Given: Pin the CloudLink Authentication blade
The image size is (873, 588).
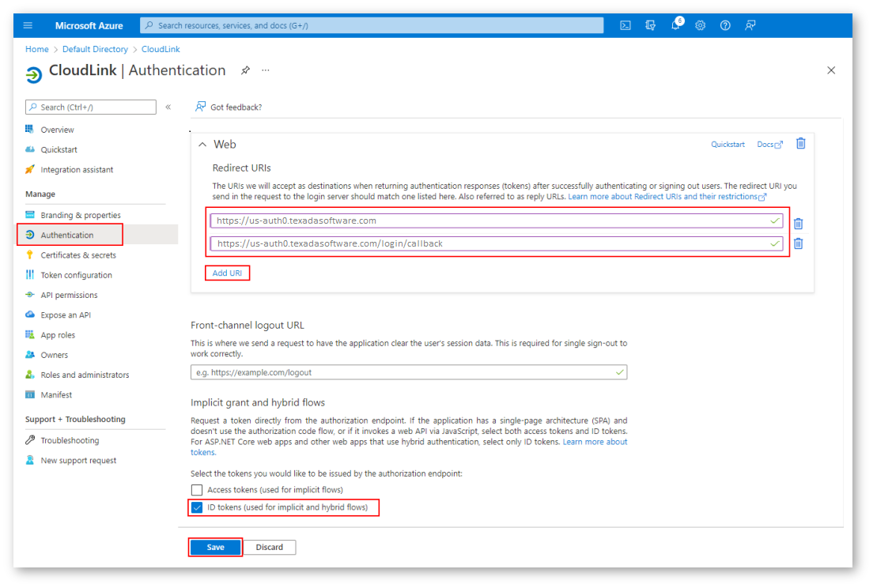Looking at the screenshot, I should point(245,70).
